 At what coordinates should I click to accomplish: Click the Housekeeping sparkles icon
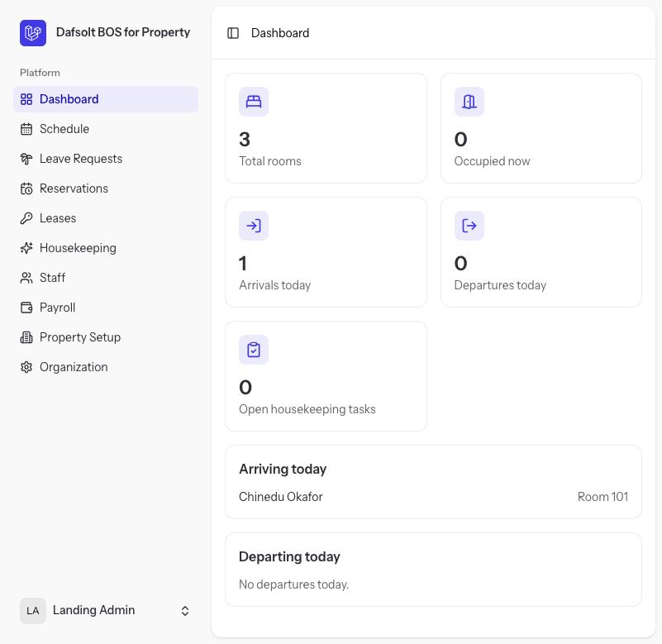click(x=26, y=248)
